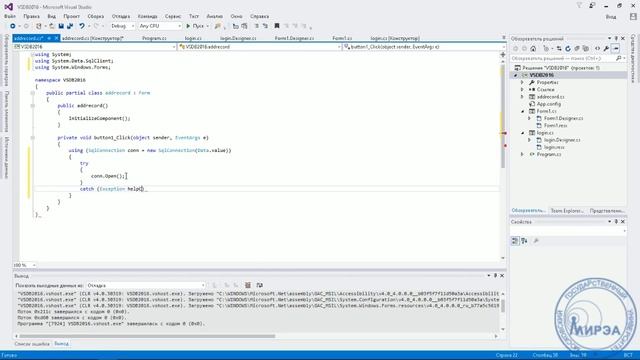Click the Open File toolbar icon
The height and width of the screenshot is (360, 640).
tap(52, 26)
